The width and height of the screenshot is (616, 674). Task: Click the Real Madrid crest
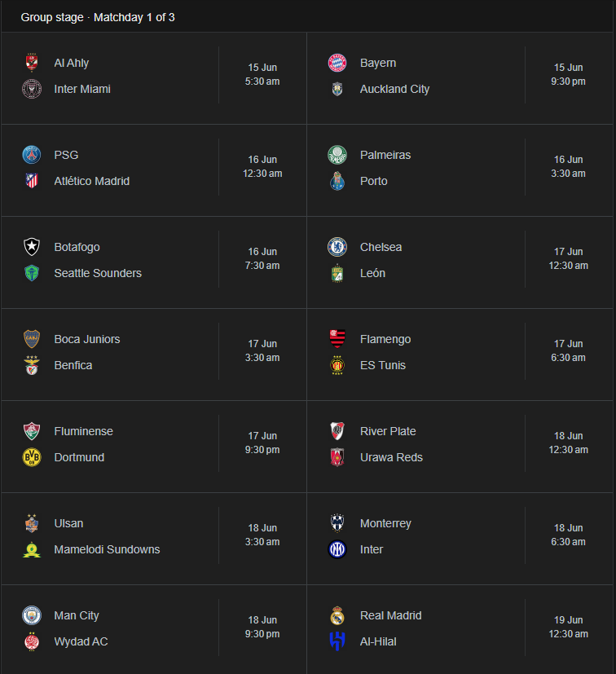click(x=337, y=615)
